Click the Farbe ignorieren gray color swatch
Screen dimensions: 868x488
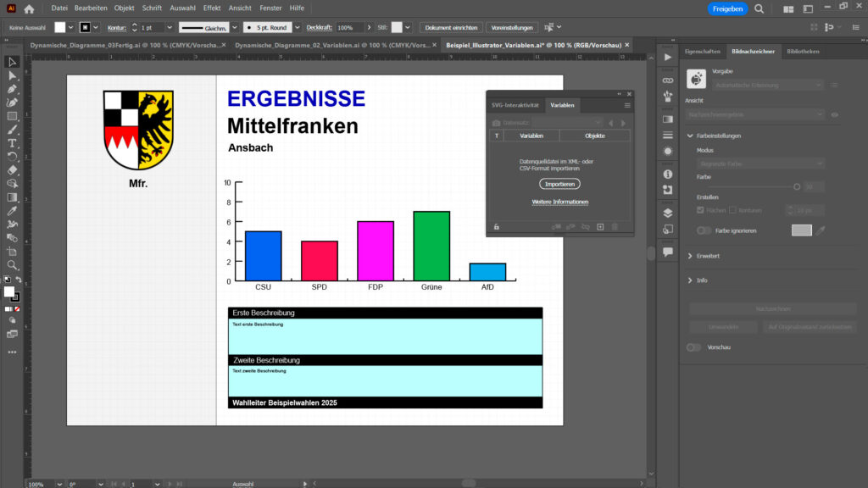(802, 230)
